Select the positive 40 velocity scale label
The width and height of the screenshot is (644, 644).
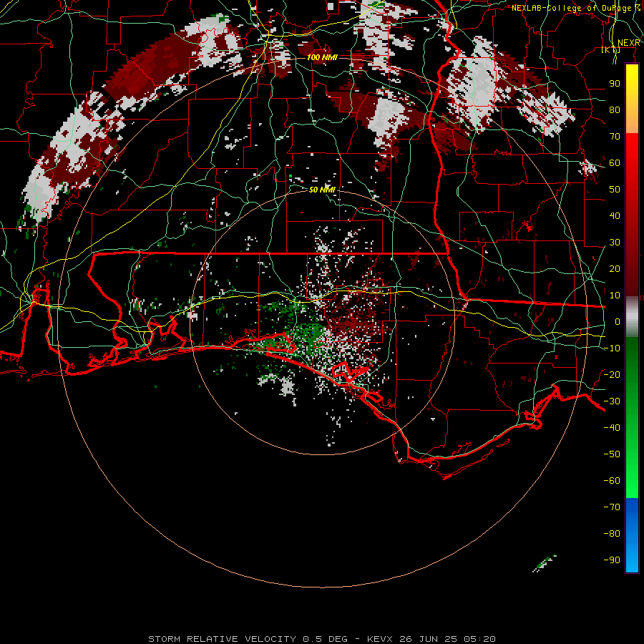(615, 215)
